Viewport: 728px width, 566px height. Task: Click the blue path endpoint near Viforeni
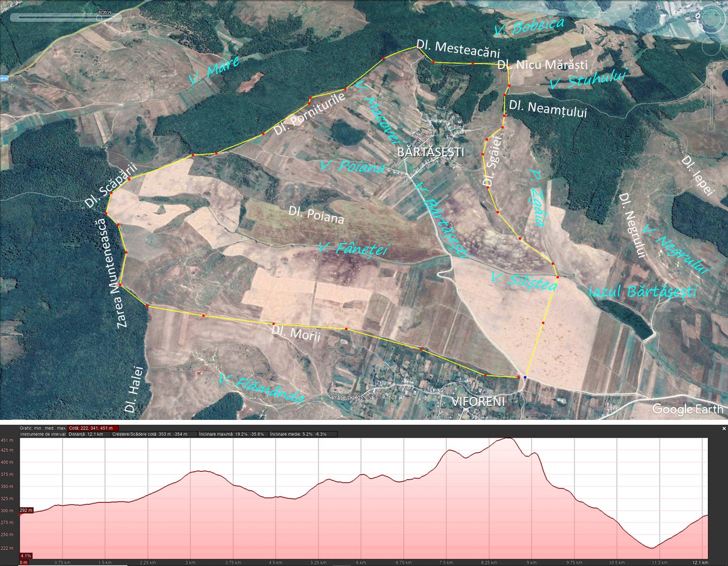[525, 377]
